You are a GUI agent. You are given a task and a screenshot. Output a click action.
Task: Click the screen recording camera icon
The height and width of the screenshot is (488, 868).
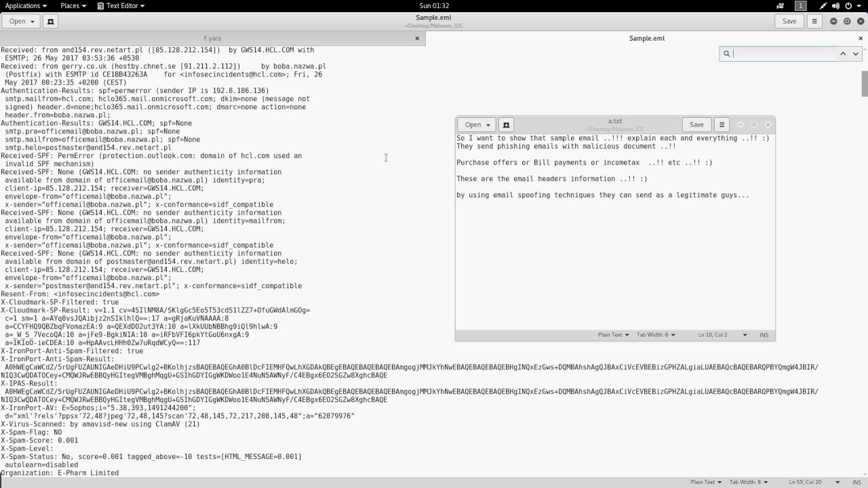tap(782, 5)
